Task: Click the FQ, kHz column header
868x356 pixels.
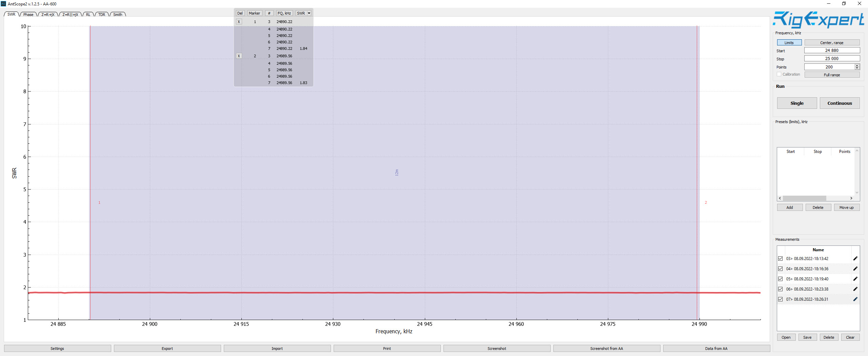Action: tap(284, 13)
